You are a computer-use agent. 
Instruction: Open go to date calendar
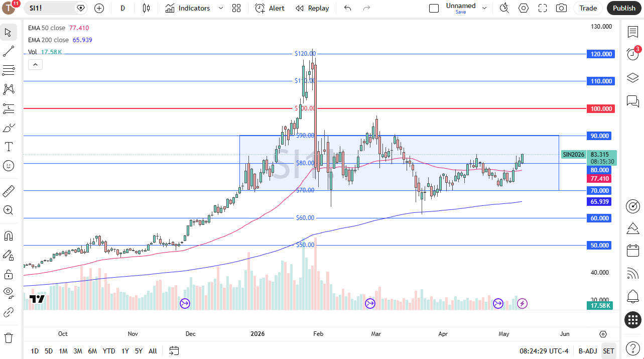click(174, 350)
